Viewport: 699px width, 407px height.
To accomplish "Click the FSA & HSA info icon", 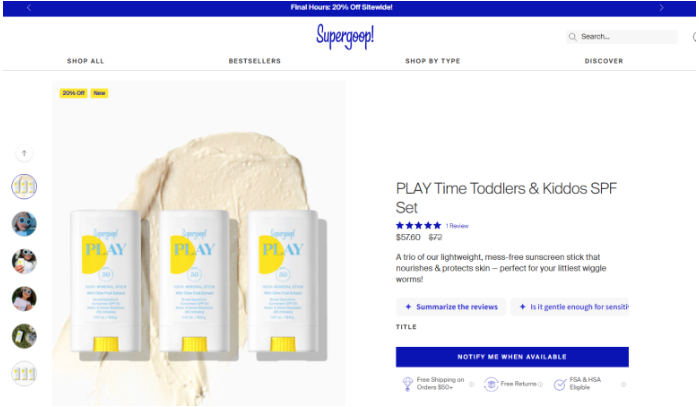I will click(624, 384).
